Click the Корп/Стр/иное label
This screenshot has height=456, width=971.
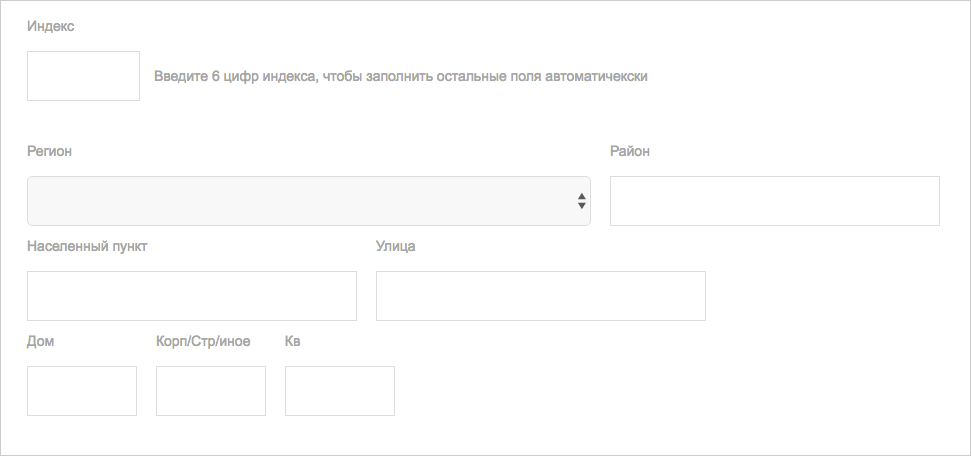(x=203, y=341)
